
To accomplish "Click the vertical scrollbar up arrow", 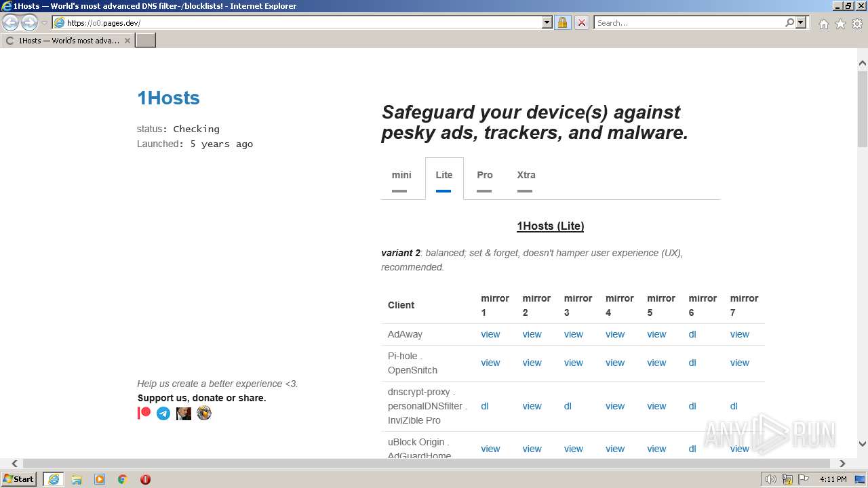I will [x=863, y=63].
